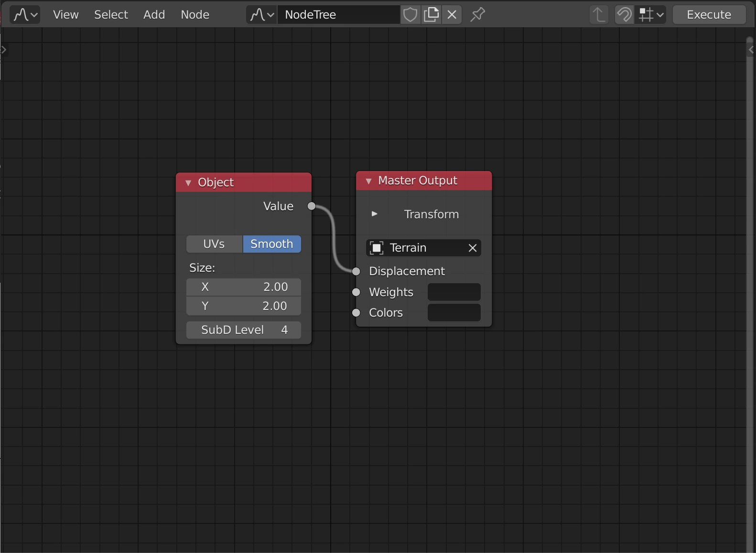Screen dimensions: 756x553
Task: Toggle the pin node tree icon
Action: point(477,15)
